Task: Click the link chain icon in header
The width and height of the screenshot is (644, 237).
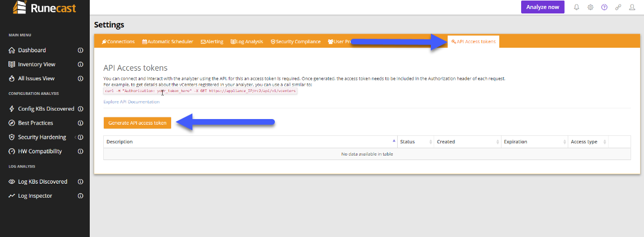Action: point(618,7)
